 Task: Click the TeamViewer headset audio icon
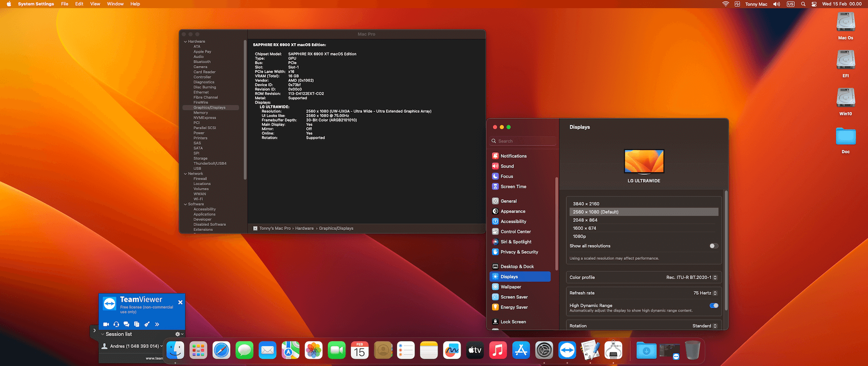click(x=116, y=324)
